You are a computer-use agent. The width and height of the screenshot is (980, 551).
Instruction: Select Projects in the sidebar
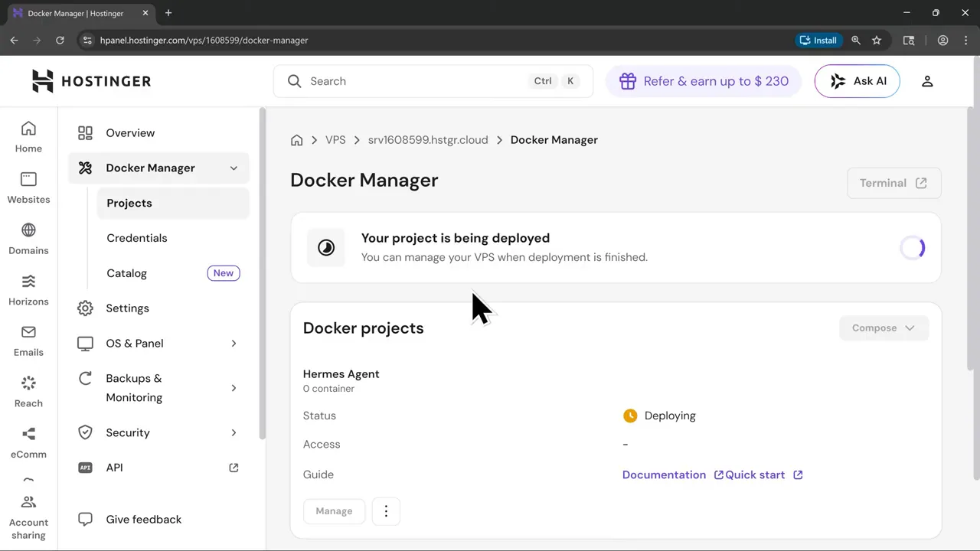pyautogui.click(x=173, y=204)
